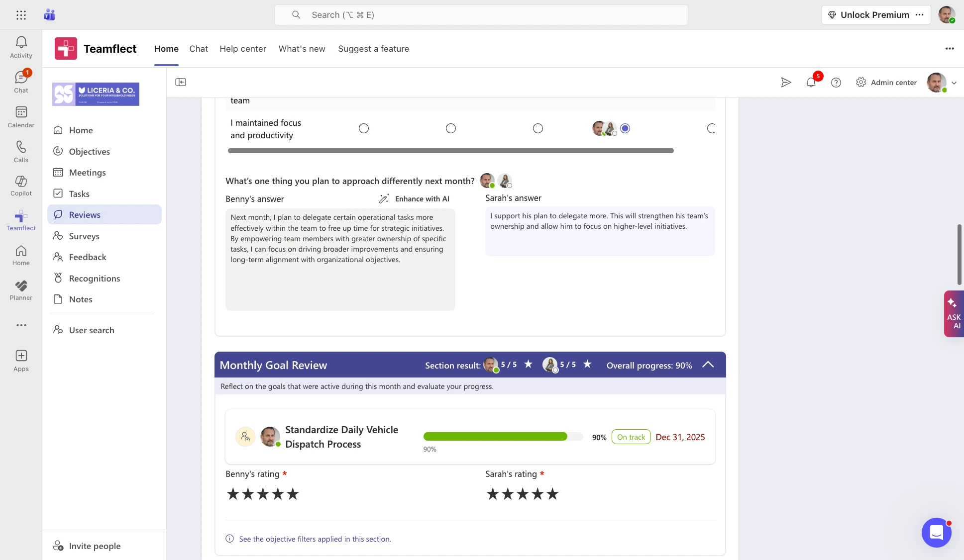Collapse the Monthly Goal Review section

(x=708, y=365)
